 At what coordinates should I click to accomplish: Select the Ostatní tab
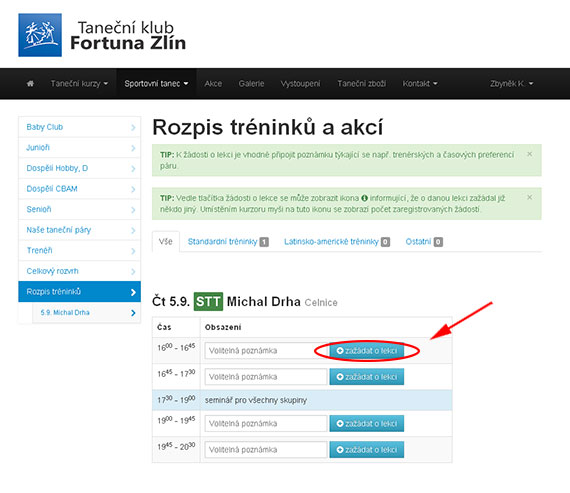pos(424,242)
